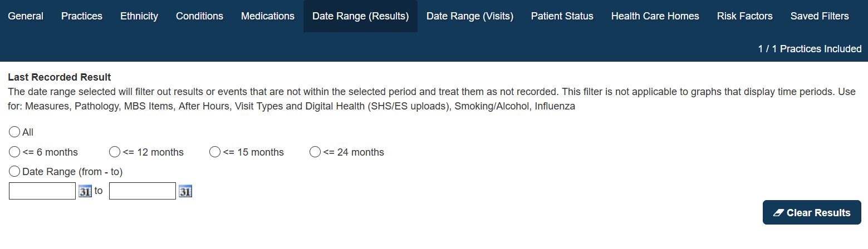The image size is (868, 249).
Task: Go to the Saved Filters tab
Action: [x=820, y=16]
